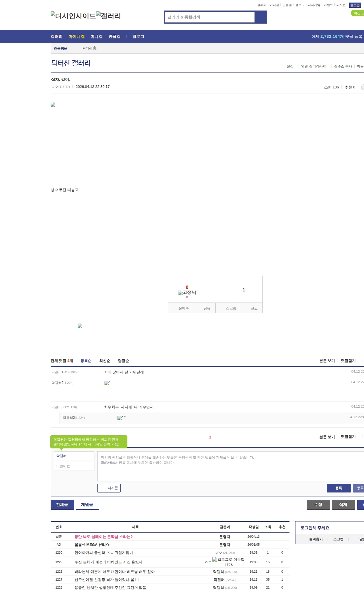Click the downvote count showing 1
The image size is (364, 590).
(243, 290)
